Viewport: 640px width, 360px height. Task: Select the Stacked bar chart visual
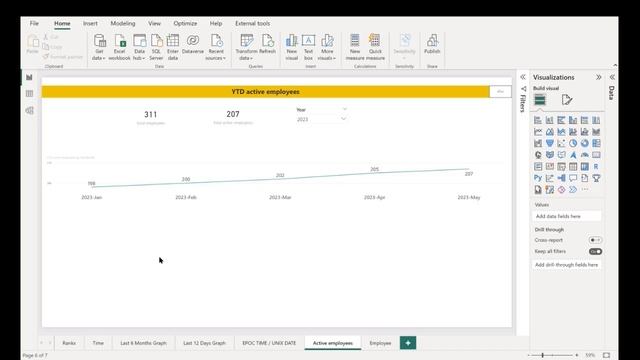point(538,120)
